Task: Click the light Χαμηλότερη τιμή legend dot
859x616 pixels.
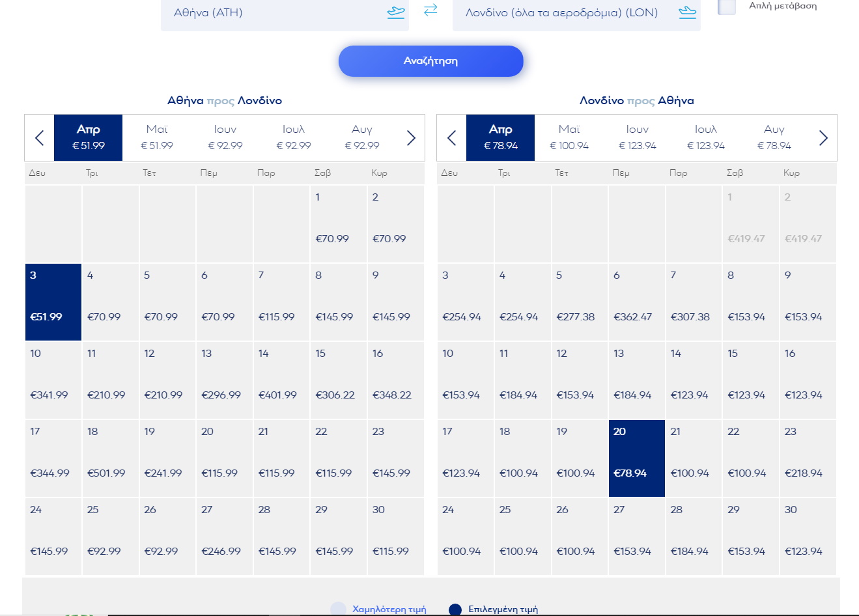Action: pyautogui.click(x=338, y=609)
